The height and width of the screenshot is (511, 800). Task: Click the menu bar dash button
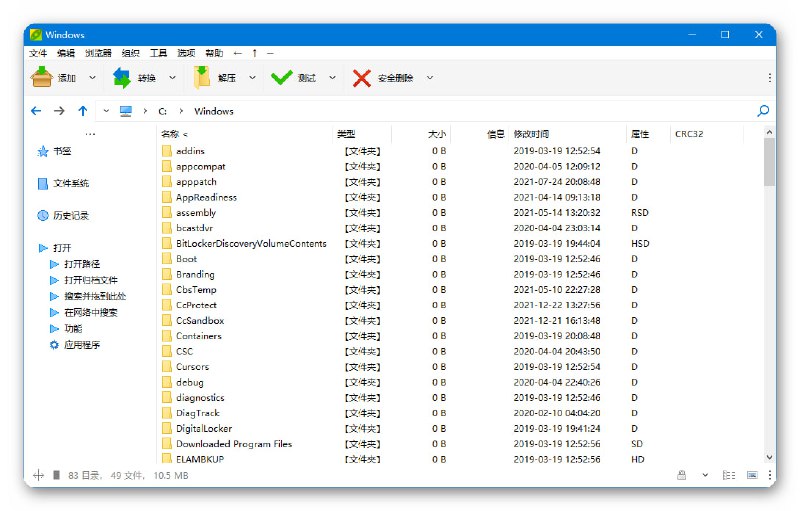(x=270, y=53)
